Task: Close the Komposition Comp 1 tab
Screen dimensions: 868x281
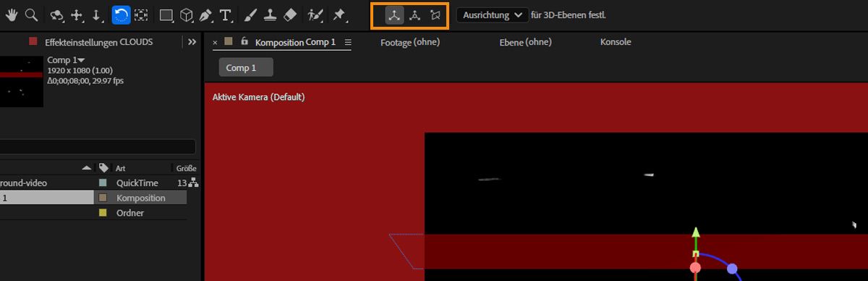Action: pos(215,42)
